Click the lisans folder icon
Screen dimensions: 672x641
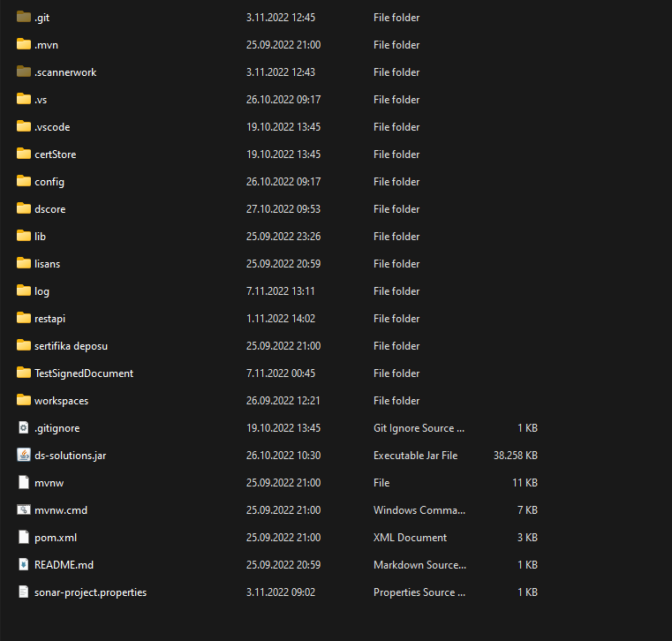point(24,263)
